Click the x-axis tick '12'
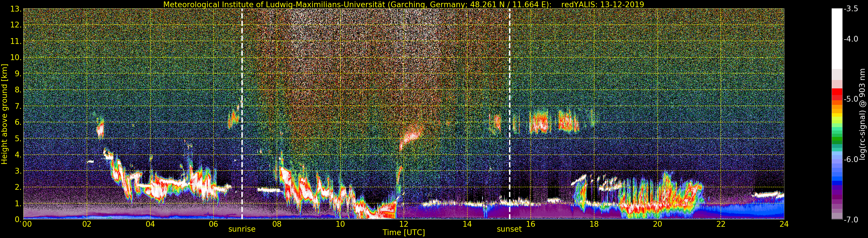 click(x=404, y=224)
